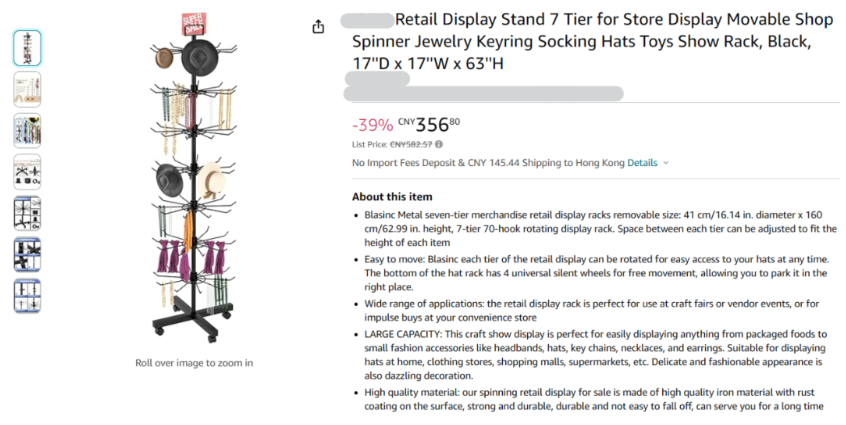846x425 pixels.
Task: Click the share icon above the product image
Action: click(x=318, y=27)
